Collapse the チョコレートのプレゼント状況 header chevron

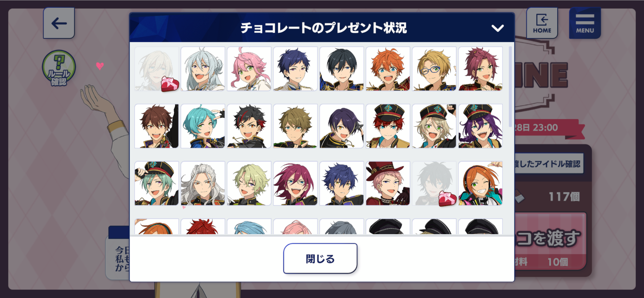497,28
